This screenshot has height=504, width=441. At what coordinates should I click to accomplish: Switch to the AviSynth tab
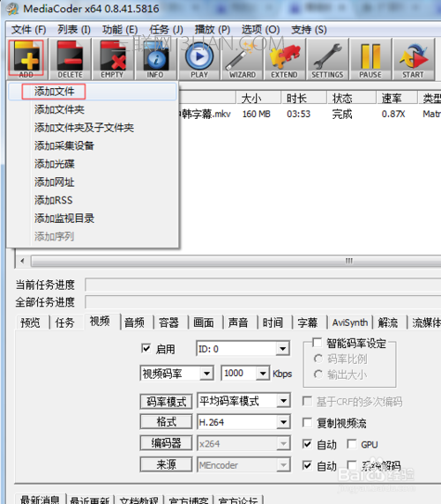coord(350,322)
